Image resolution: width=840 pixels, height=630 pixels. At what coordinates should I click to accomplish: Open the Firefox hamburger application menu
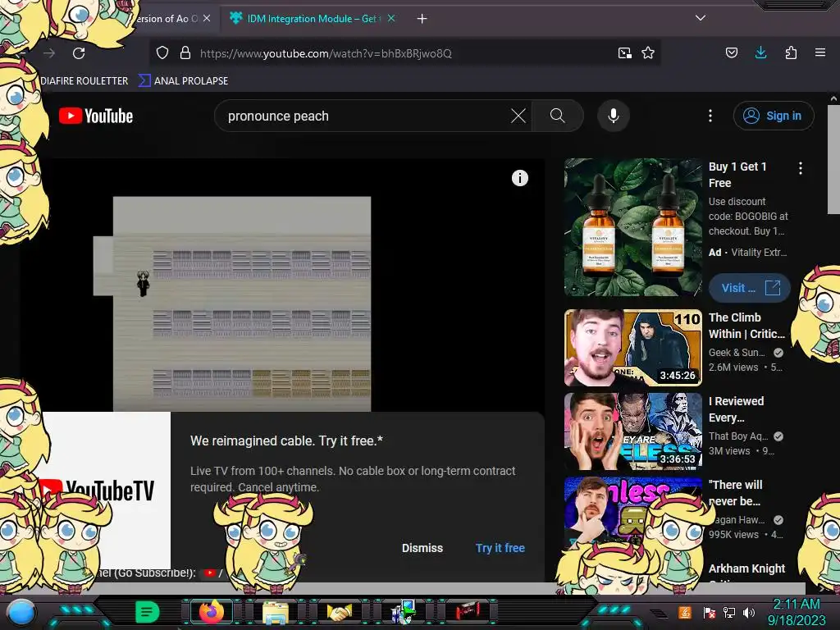[x=820, y=53]
